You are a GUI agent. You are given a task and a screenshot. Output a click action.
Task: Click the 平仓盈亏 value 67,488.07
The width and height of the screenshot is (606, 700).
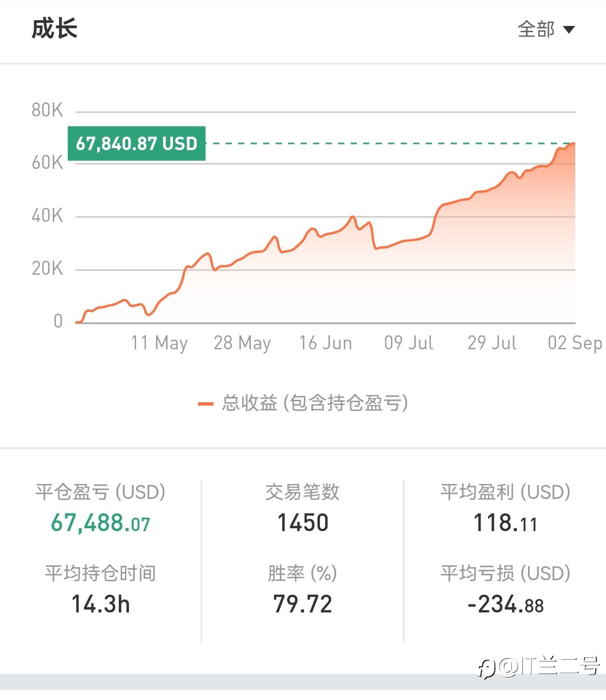(x=101, y=523)
